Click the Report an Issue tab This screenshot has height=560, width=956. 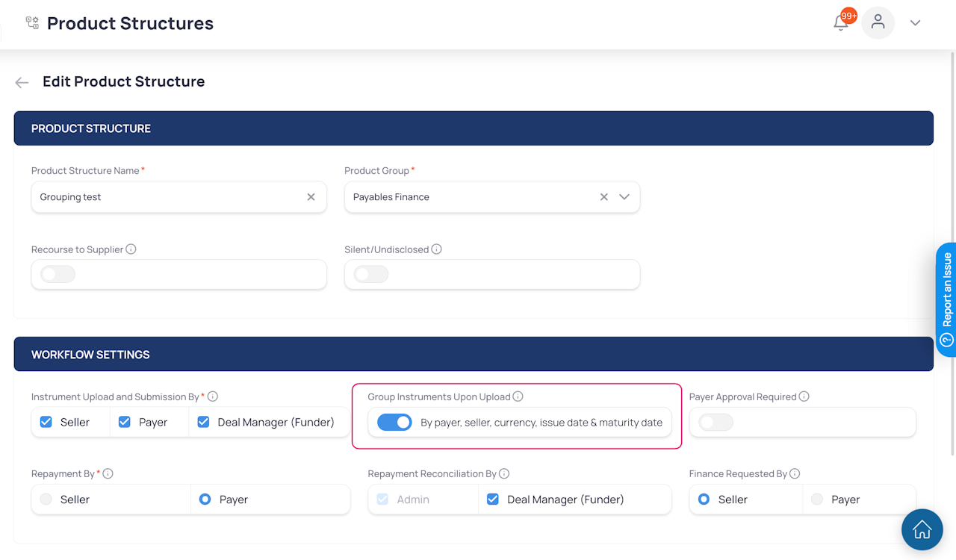click(946, 299)
